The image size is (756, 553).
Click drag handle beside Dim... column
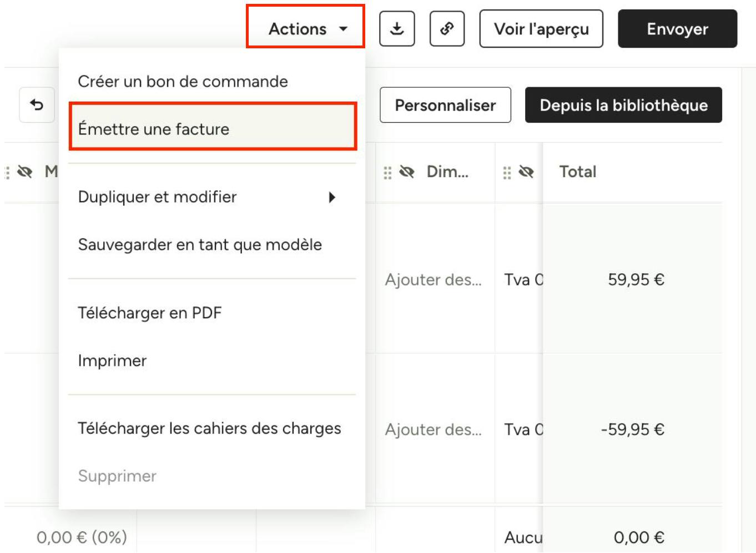click(x=387, y=173)
